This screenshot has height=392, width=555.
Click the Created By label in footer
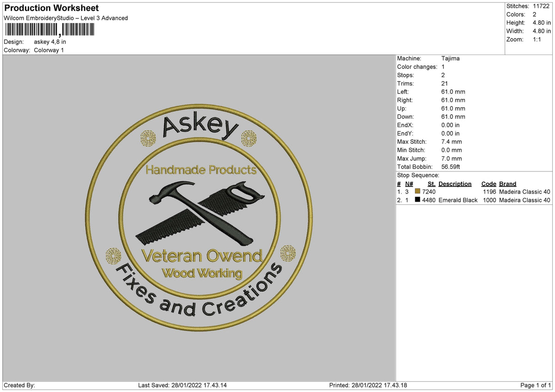19,386
